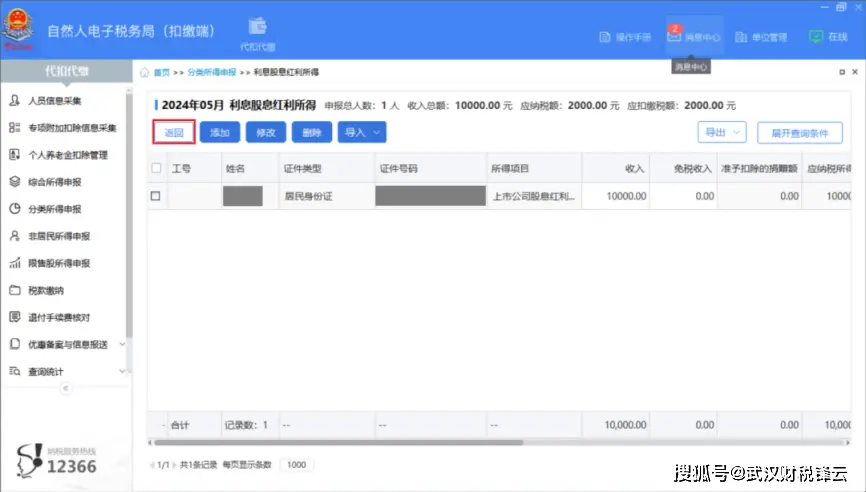Image resolution: width=866 pixels, height=492 pixels.
Task: Collapse the sidebar with double-arrow icon
Action: click(66, 388)
